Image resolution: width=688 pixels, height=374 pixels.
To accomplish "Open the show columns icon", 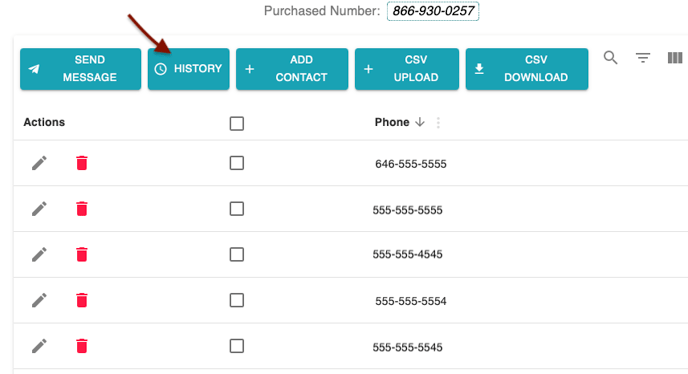I will pos(675,58).
